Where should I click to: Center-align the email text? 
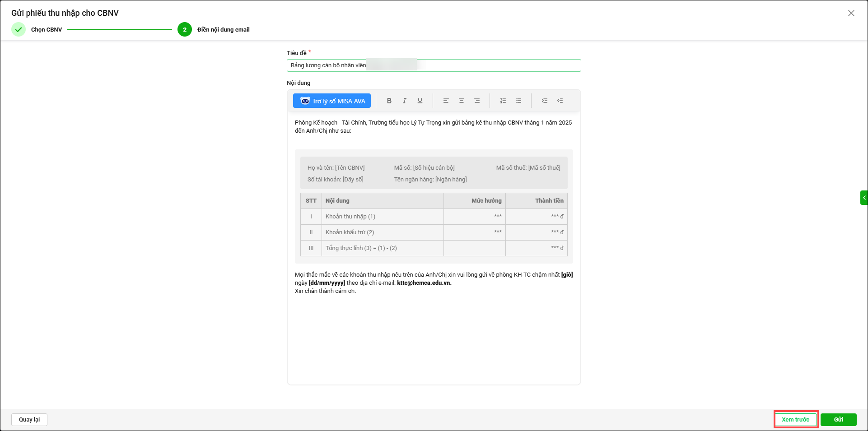click(x=461, y=101)
